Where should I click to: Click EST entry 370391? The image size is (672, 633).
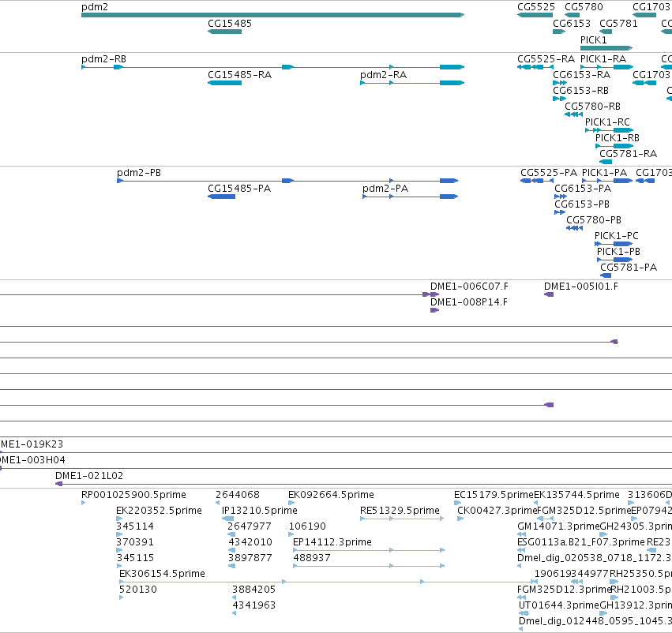tap(119, 550)
